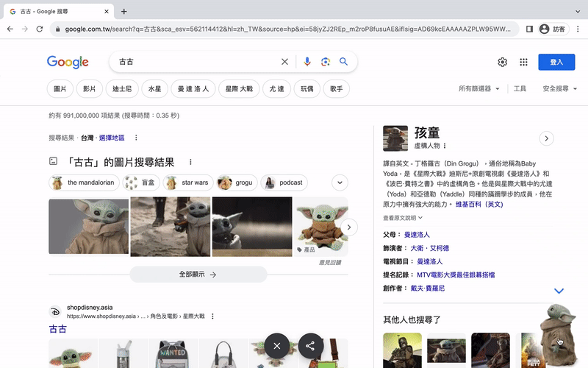Select the 歌手 filter chip
The height and width of the screenshot is (368, 588).
click(337, 89)
